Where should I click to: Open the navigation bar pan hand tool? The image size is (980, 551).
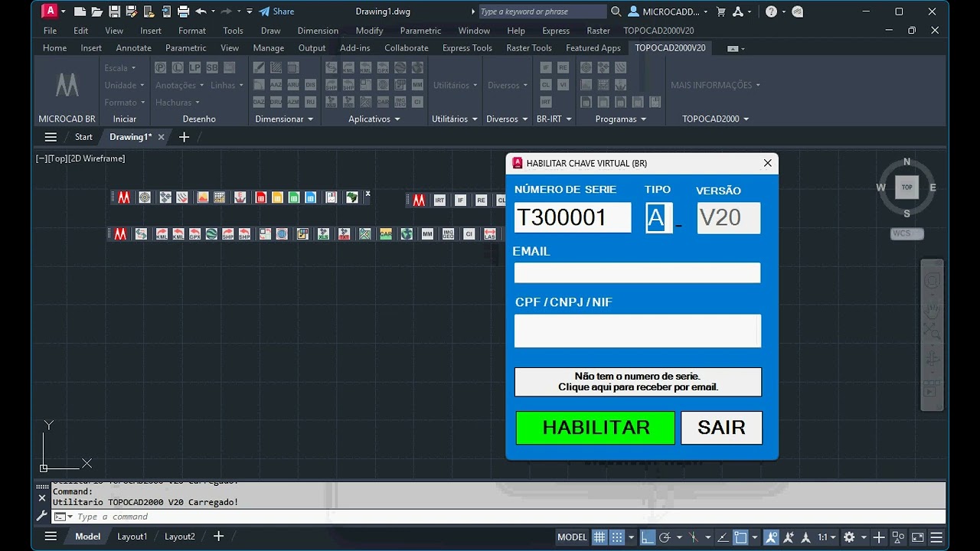pos(932,311)
